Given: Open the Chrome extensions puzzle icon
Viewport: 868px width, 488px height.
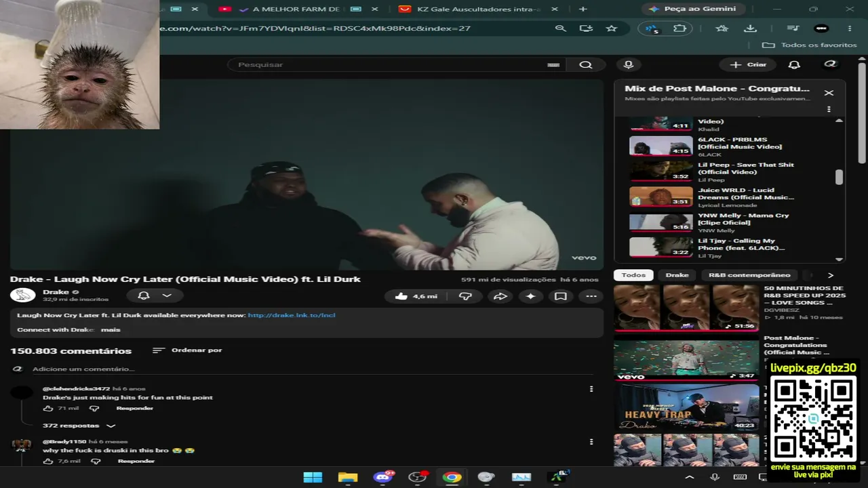Looking at the screenshot, I should click(679, 28).
